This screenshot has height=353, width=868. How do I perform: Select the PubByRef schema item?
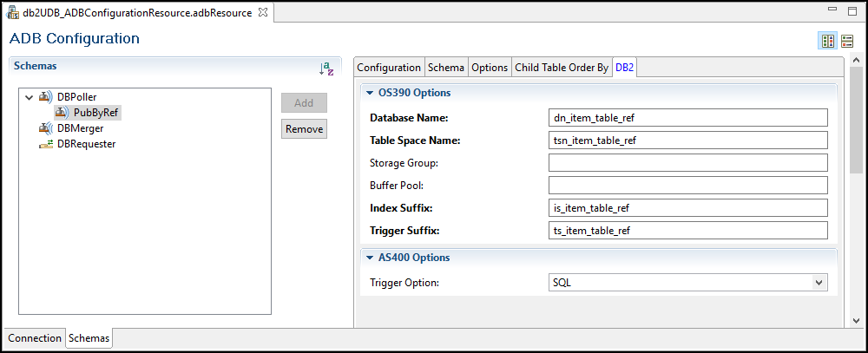tap(96, 113)
